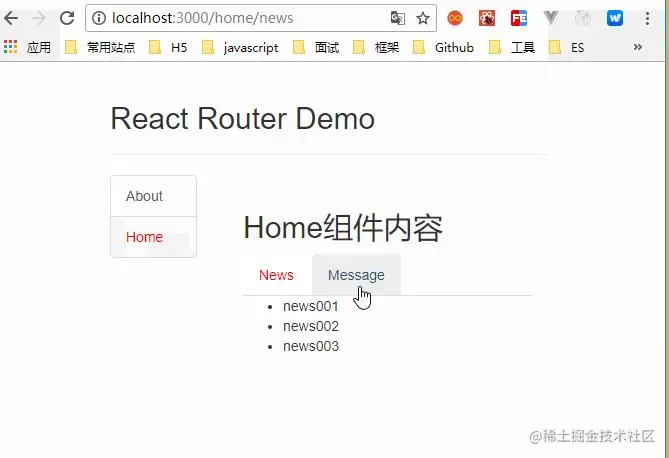This screenshot has height=458, width=669.
Task: Open the 工具 bookmark folder
Action: [x=512, y=47]
